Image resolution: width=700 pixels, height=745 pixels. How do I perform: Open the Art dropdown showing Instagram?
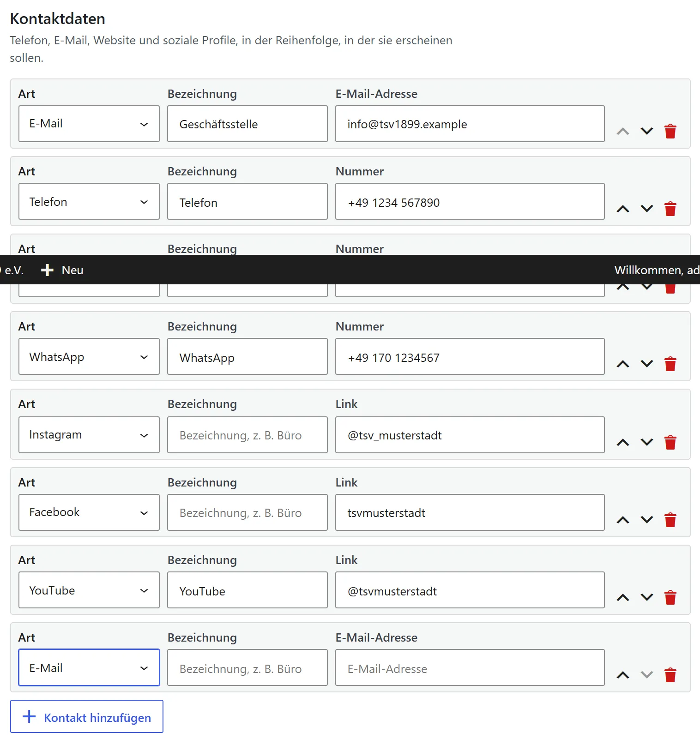click(89, 435)
